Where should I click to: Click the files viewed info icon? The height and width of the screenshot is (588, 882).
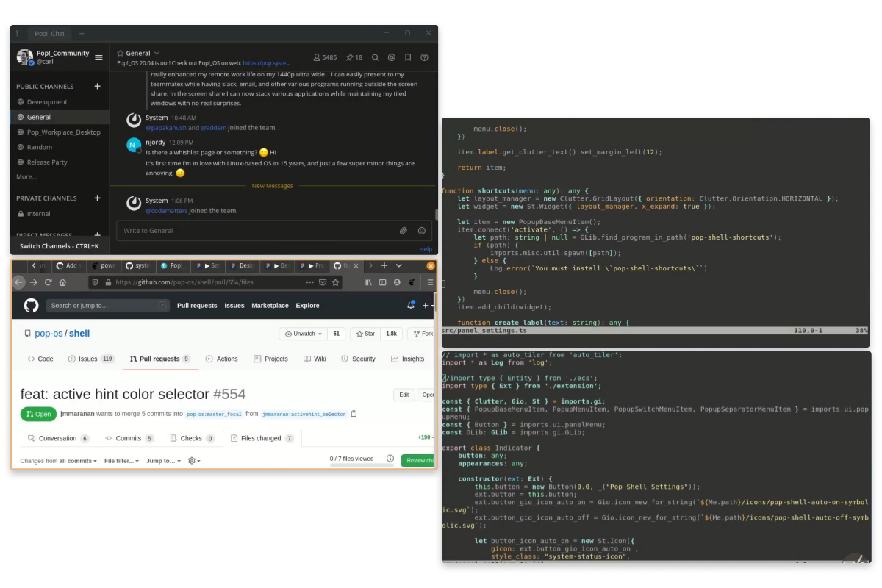point(390,459)
